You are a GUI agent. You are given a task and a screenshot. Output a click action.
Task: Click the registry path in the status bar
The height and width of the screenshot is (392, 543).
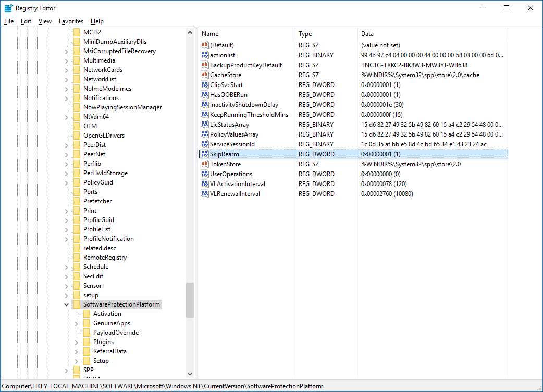coord(163,386)
